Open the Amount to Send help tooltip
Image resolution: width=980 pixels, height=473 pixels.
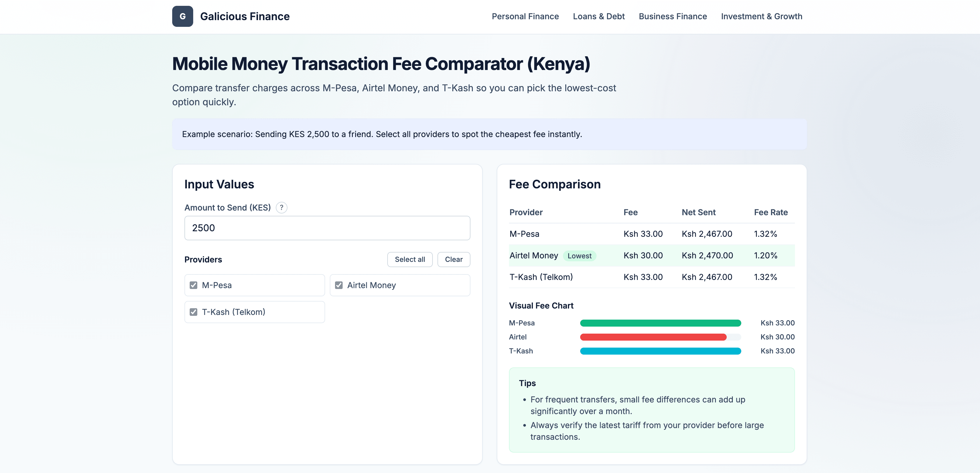(x=282, y=208)
